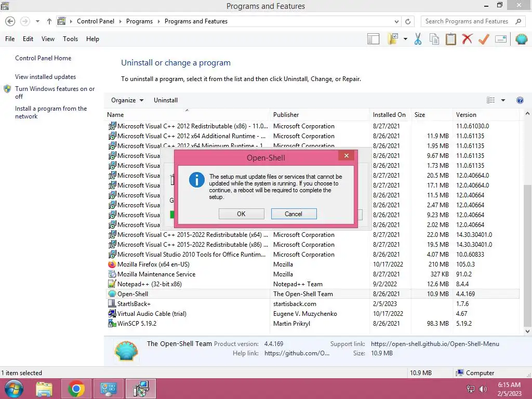Toggle the navigation pane toolbar icon
Image resolution: width=532 pixels, height=399 pixels.
click(x=373, y=39)
